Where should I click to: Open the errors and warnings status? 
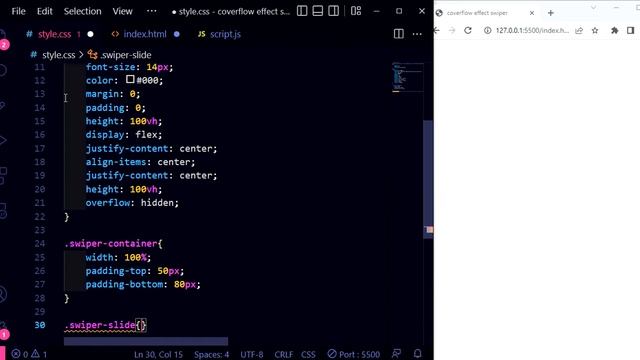(29, 354)
